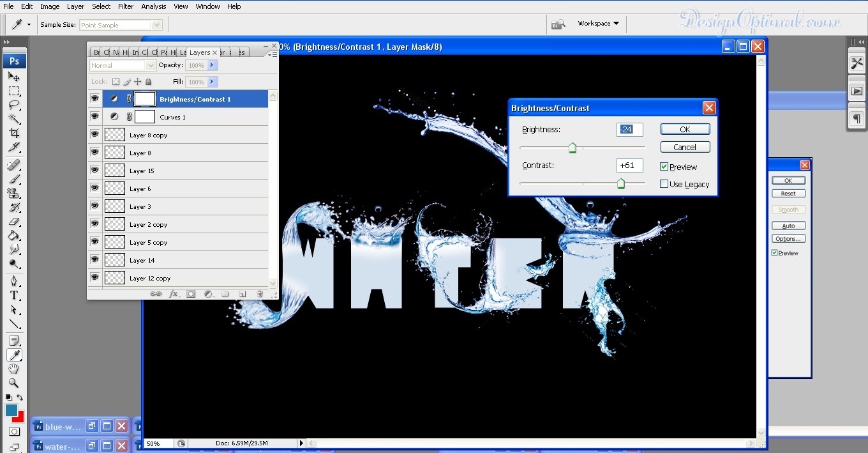This screenshot has width=868, height=453.
Task: Open the layer Opacity slider arrow
Action: (x=213, y=65)
